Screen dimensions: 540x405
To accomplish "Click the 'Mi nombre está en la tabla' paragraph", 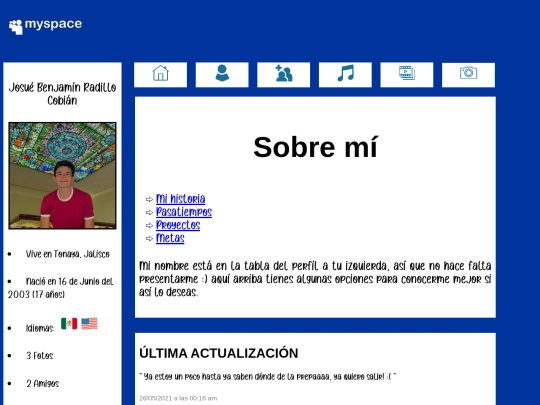I will coord(315,279).
